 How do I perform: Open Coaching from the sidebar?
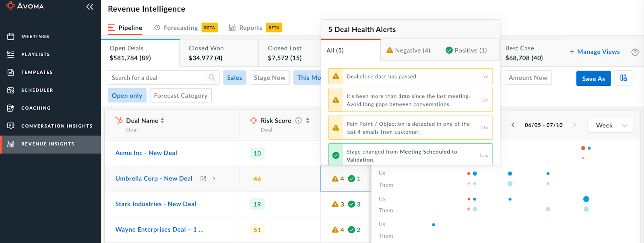pos(36,108)
